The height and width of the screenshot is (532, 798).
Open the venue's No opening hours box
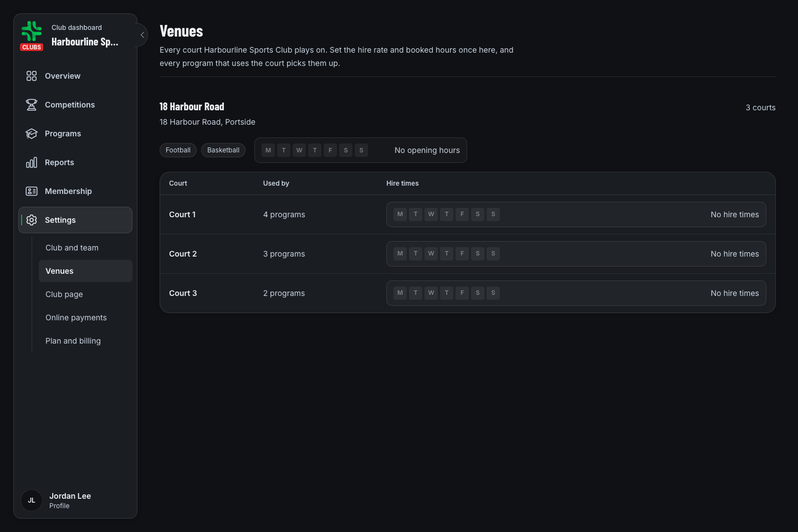(361, 150)
